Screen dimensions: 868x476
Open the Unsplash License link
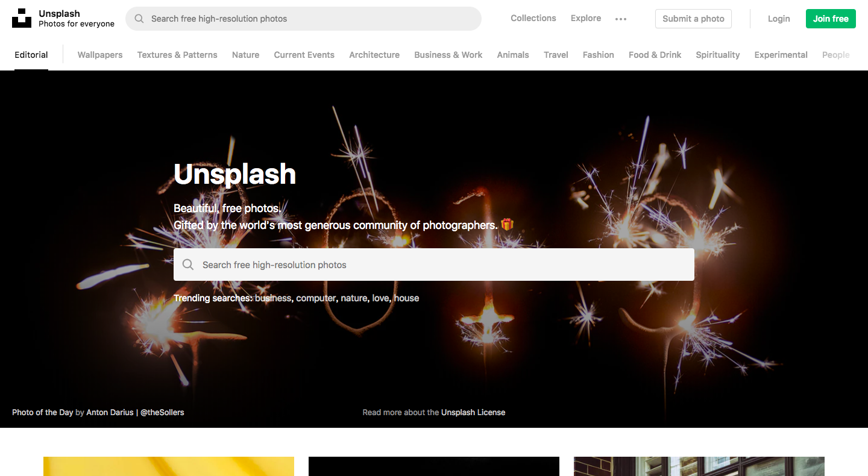473,413
